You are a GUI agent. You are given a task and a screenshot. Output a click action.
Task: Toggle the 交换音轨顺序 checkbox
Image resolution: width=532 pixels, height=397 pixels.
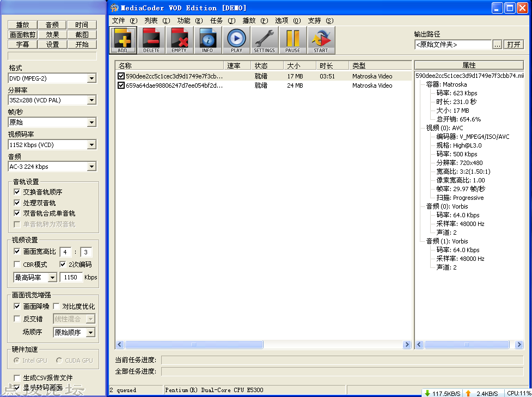point(17,192)
